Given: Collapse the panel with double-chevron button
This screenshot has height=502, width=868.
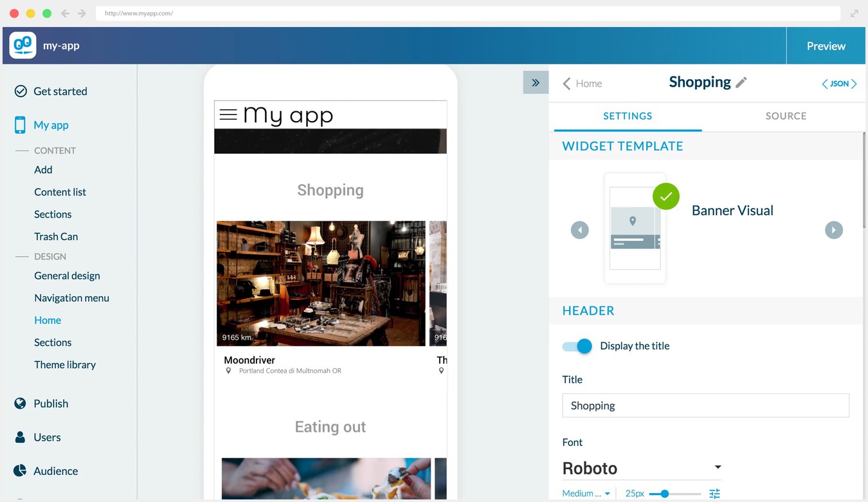Looking at the screenshot, I should pos(536,82).
